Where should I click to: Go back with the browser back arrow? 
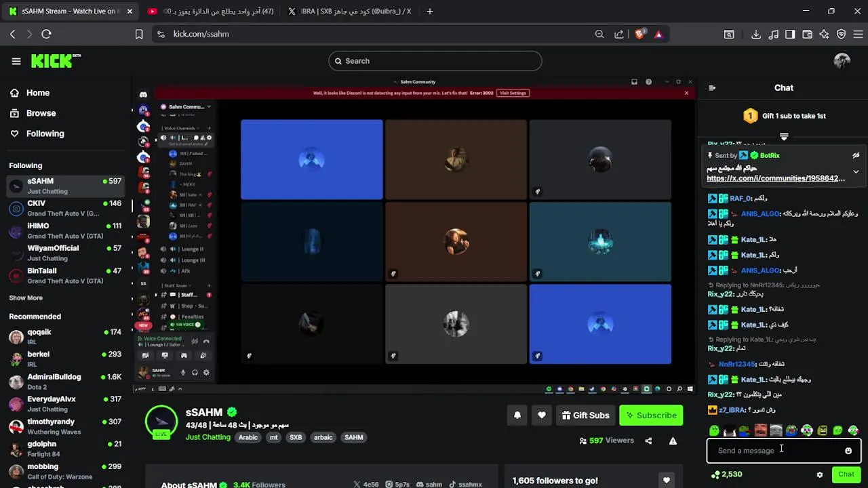click(12, 34)
